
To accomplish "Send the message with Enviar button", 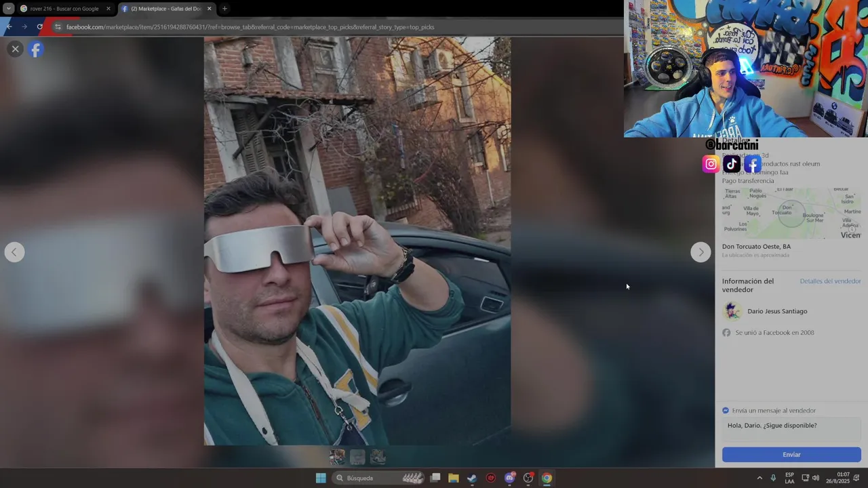I will click(x=791, y=455).
